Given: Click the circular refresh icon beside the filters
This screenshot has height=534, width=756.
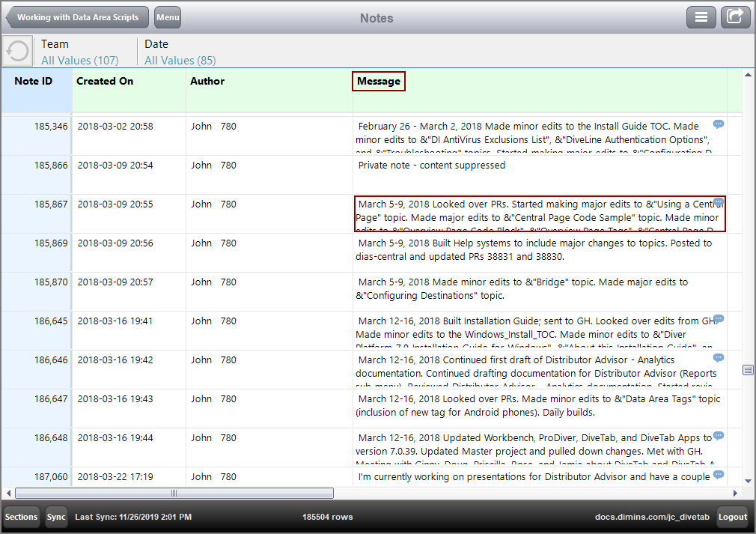Looking at the screenshot, I should [x=16, y=51].
